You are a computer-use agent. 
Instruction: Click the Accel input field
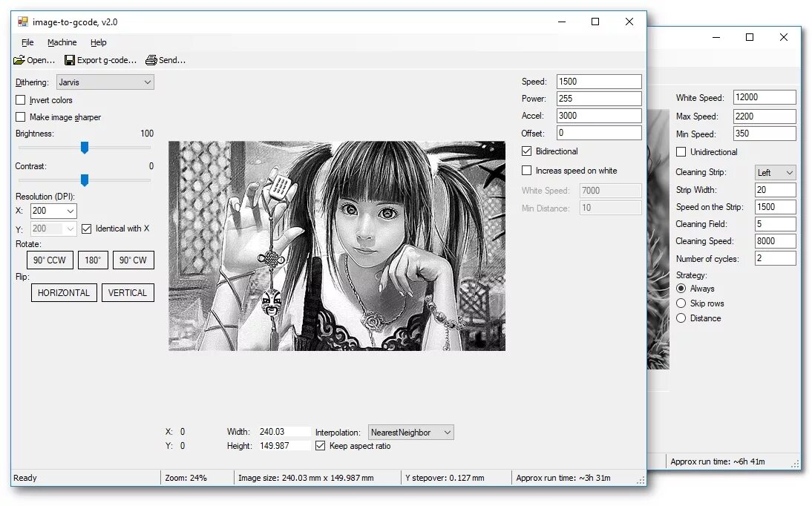(x=599, y=116)
